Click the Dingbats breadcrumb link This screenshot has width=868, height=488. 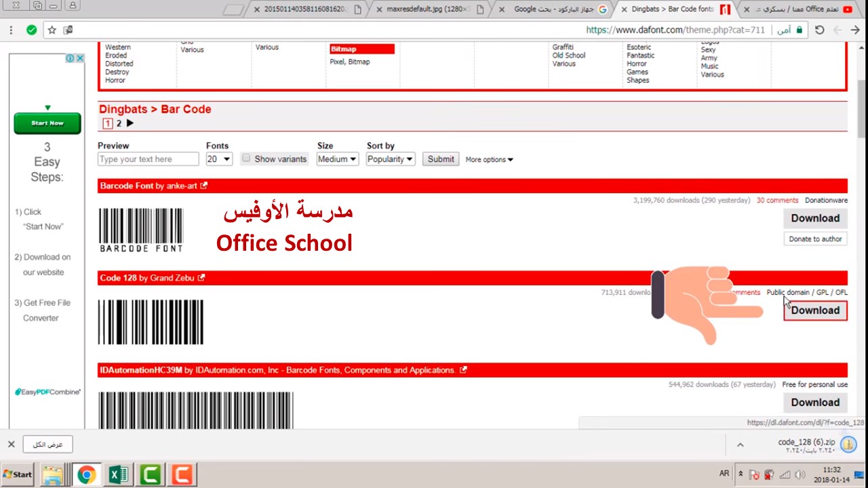coord(123,109)
